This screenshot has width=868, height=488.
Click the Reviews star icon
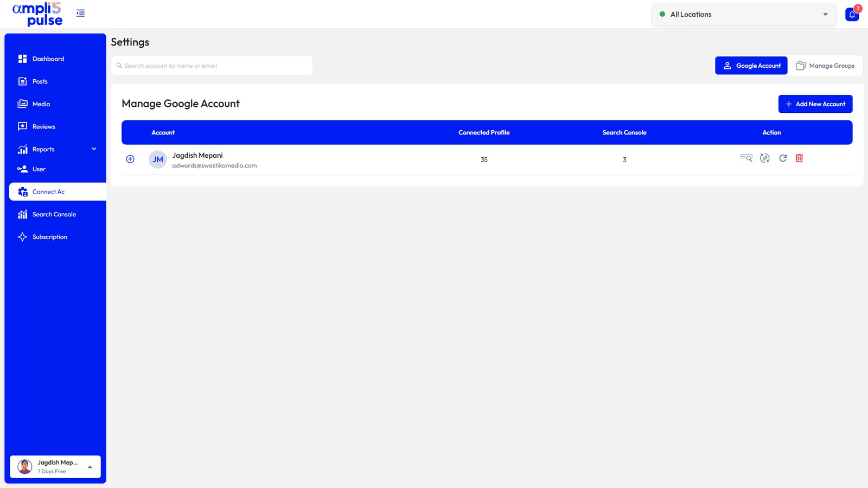(22, 126)
